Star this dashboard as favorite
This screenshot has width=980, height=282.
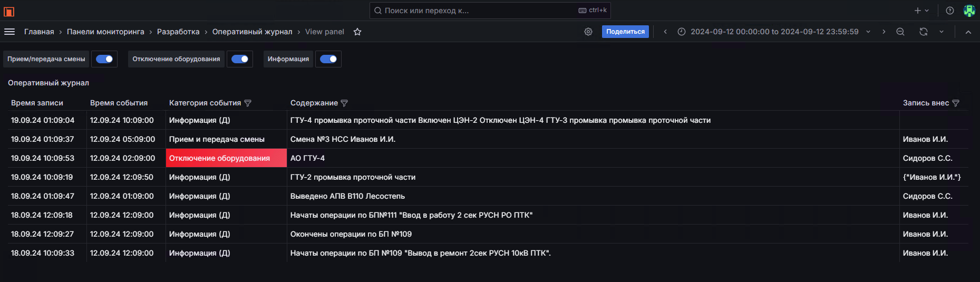(357, 32)
